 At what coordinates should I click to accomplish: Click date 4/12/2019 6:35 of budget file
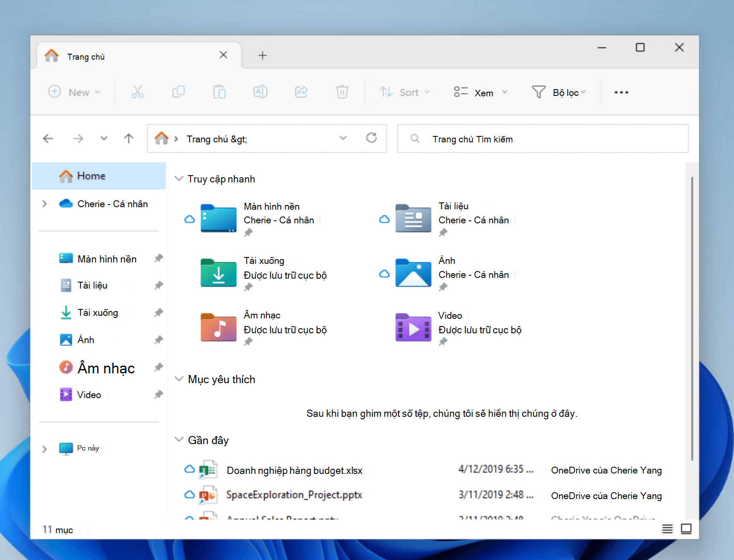[x=495, y=469]
